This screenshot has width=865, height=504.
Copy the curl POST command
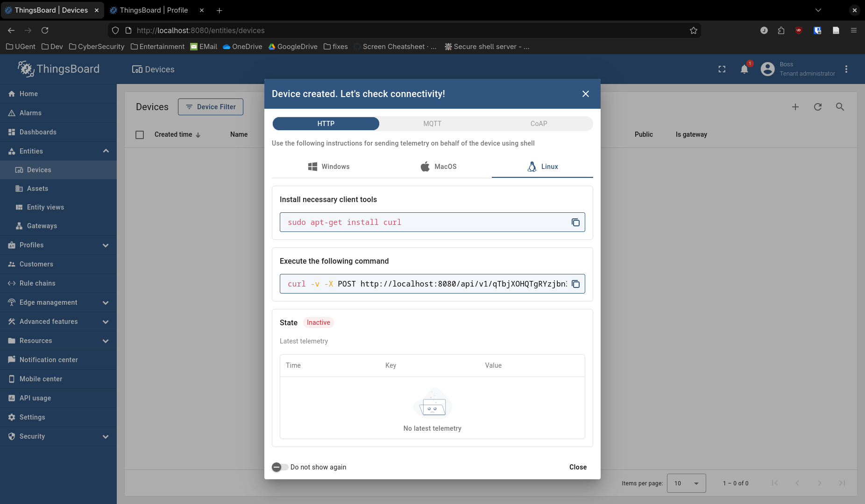[575, 284]
